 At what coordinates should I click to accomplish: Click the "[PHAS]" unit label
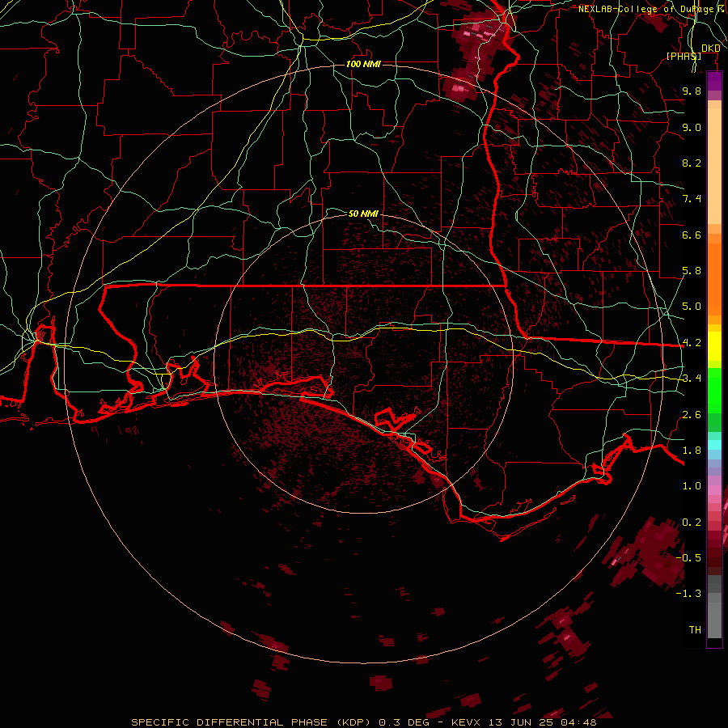click(x=684, y=56)
